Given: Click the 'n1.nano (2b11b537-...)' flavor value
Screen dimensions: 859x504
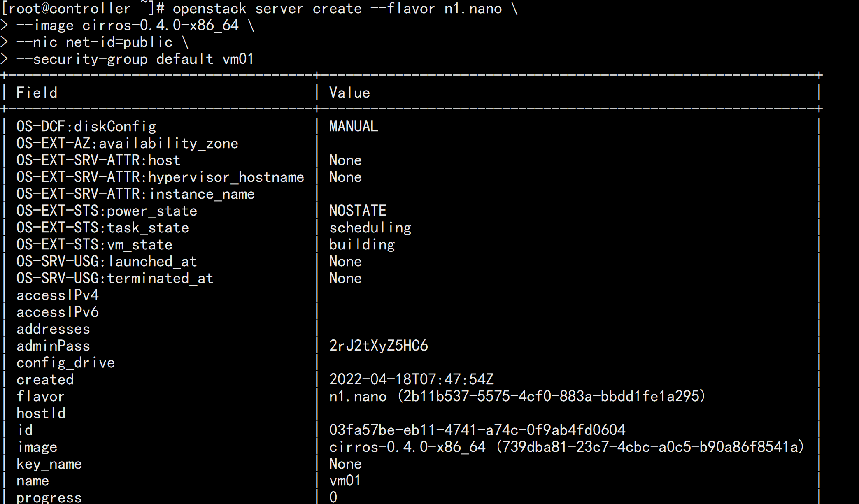Looking at the screenshot, I should click(x=517, y=396).
